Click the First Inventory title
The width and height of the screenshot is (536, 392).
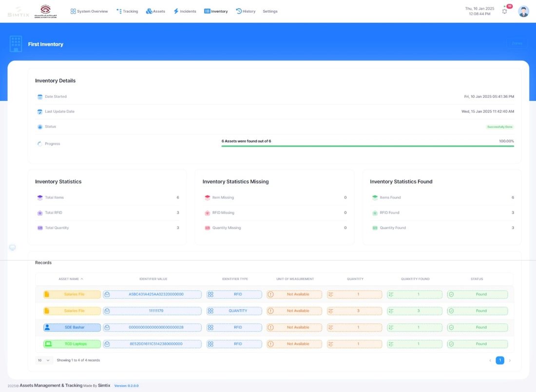click(x=45, y=44)
